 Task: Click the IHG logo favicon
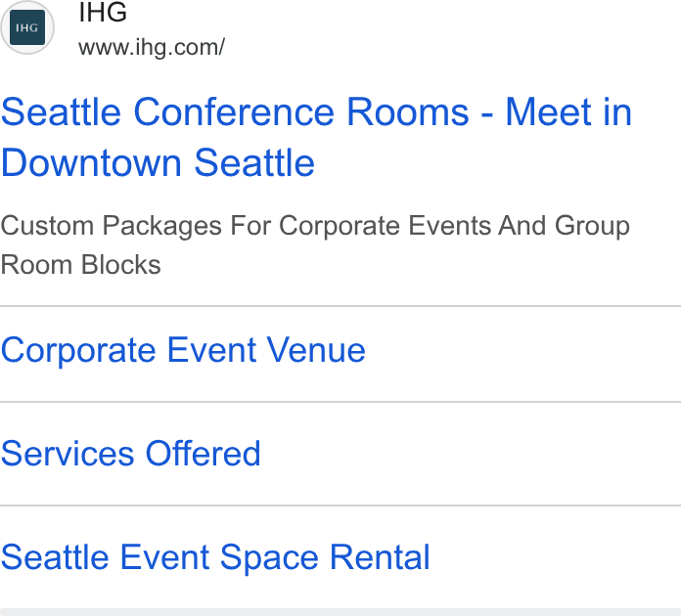point(27,27)
